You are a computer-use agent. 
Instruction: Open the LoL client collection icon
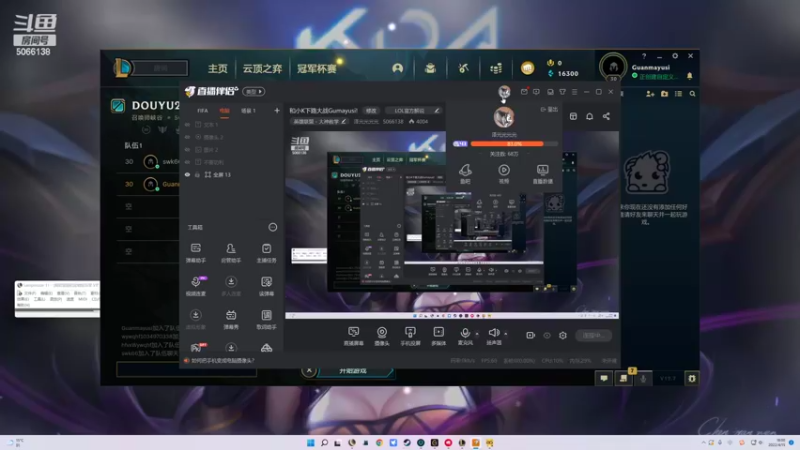click(x=430, y=68)
